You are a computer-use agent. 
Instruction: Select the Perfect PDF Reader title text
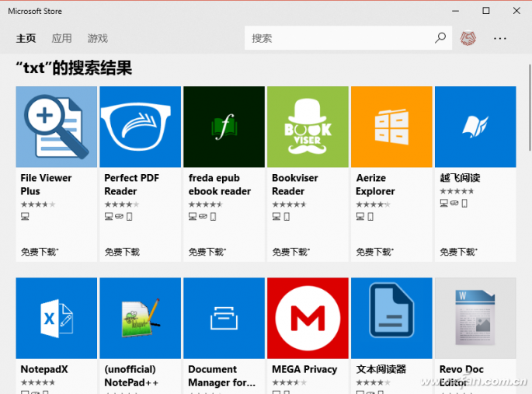132,185
